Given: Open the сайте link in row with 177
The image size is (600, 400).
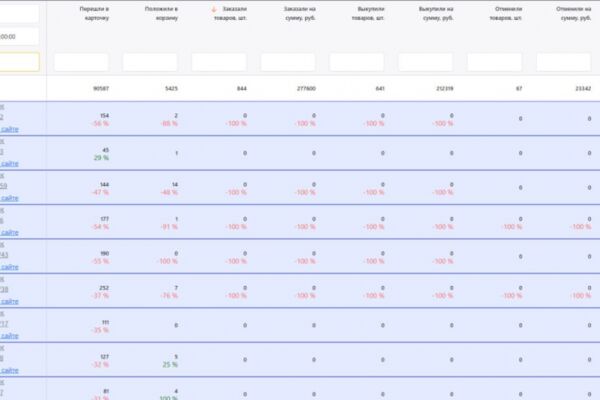Looking at the screenshot, I should (10, 233).
